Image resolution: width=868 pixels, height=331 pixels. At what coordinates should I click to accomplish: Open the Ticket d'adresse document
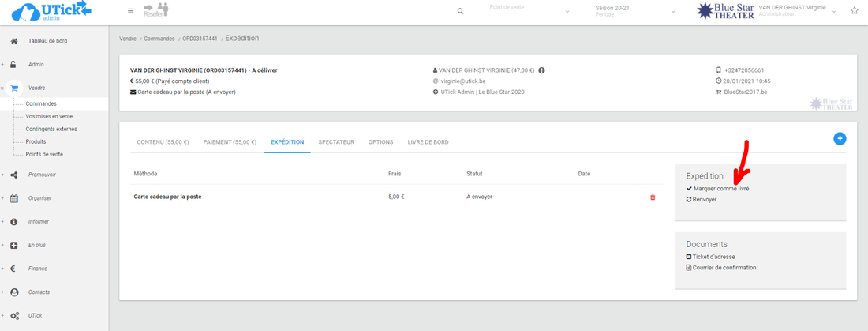click(713, 257)
